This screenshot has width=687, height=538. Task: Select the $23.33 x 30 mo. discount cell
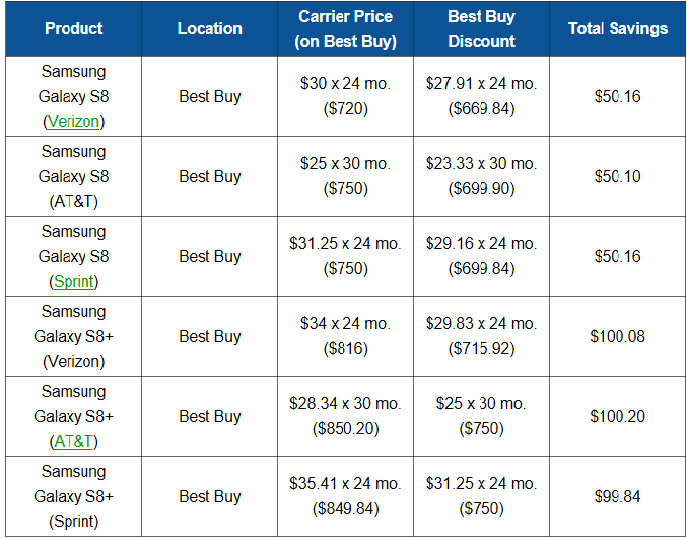click(482, 164)
